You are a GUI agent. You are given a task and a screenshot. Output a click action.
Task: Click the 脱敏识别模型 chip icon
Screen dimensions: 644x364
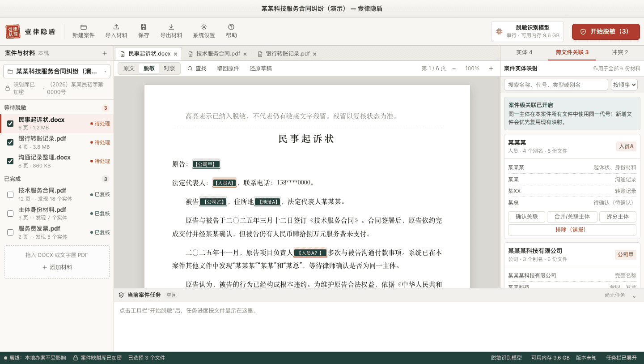(499, 31)
